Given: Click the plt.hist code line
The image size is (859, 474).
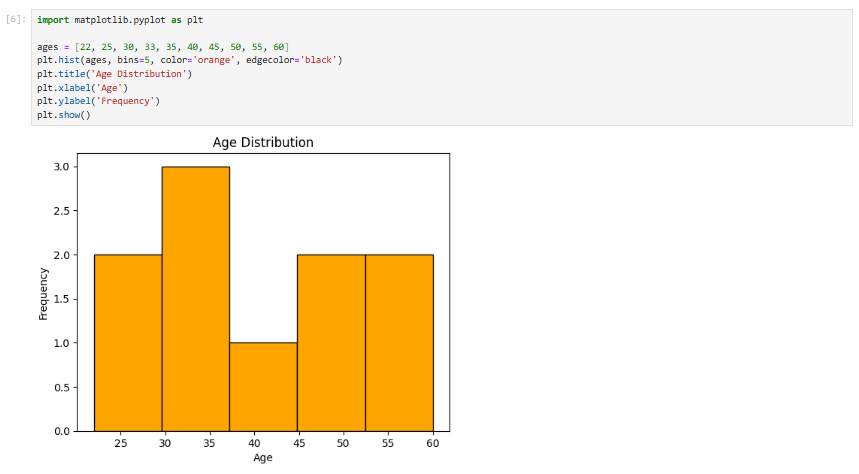Looking at the screenshot, I should click(190, 60).
